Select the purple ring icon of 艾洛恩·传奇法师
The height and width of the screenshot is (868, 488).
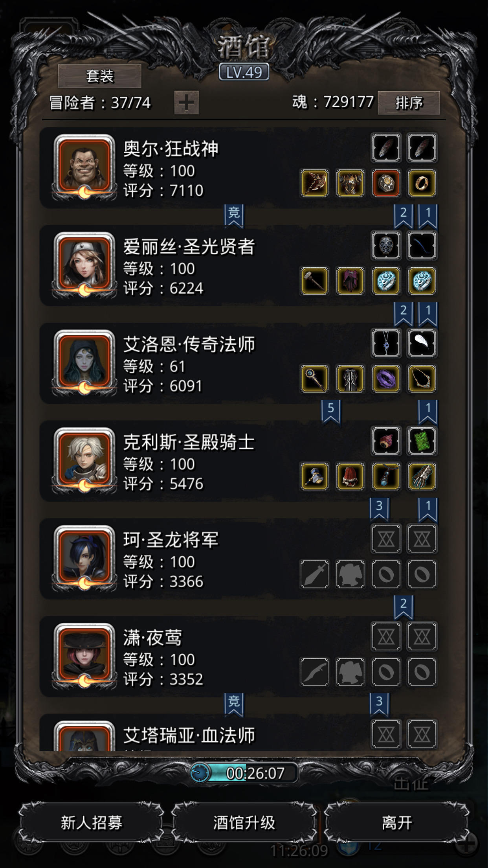click(386, 379)
